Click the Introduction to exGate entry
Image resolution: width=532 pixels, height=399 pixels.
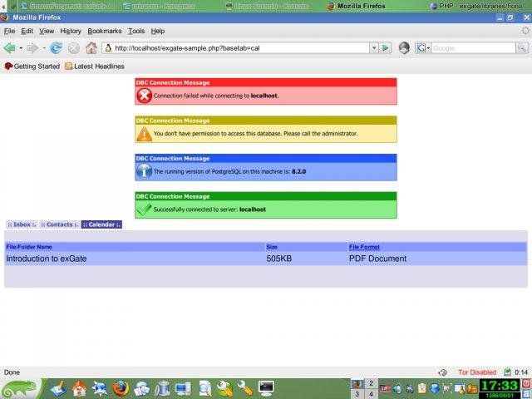tap(47, 259)
